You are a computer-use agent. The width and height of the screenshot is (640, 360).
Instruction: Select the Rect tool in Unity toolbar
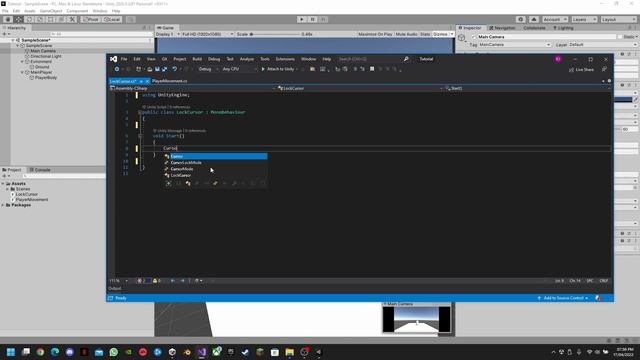point(51,19)
